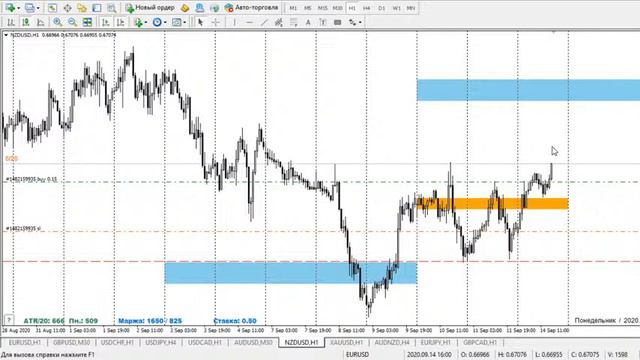
Task: Select the Text tool (A)
Action: 308,22
